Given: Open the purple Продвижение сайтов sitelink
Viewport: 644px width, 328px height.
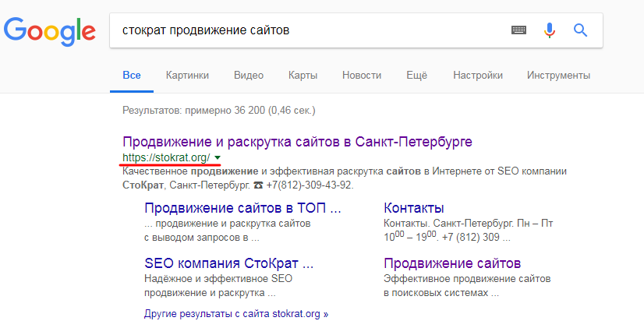Looking at the screenshot, I should [x=452, y=263].
